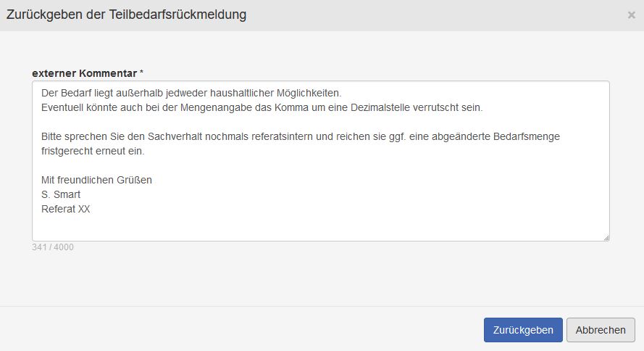Click the dialog title Zurückgeben der Teilbedarfsrückmeldung
This screenshot has height=351, width=644.
coord(126,15)
